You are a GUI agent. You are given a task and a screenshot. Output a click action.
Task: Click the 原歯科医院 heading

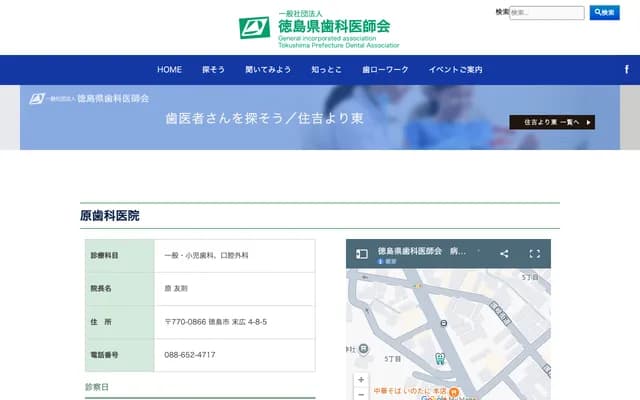[110, 216]
